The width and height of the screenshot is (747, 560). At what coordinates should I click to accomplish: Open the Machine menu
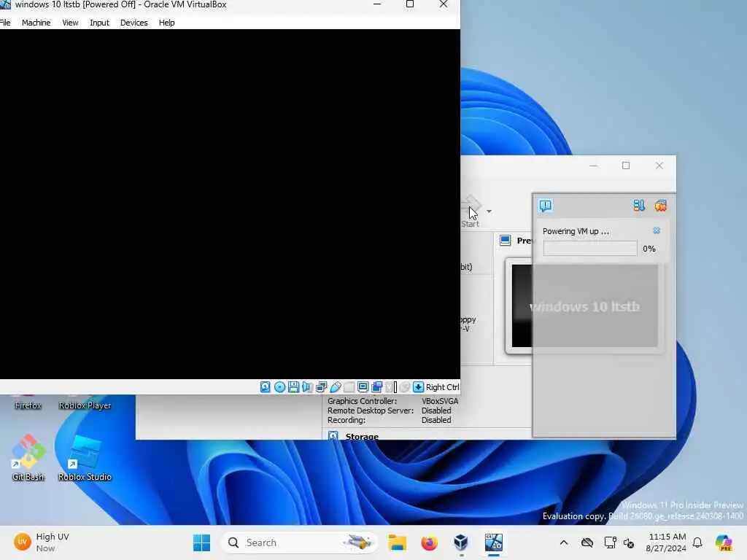36,23
